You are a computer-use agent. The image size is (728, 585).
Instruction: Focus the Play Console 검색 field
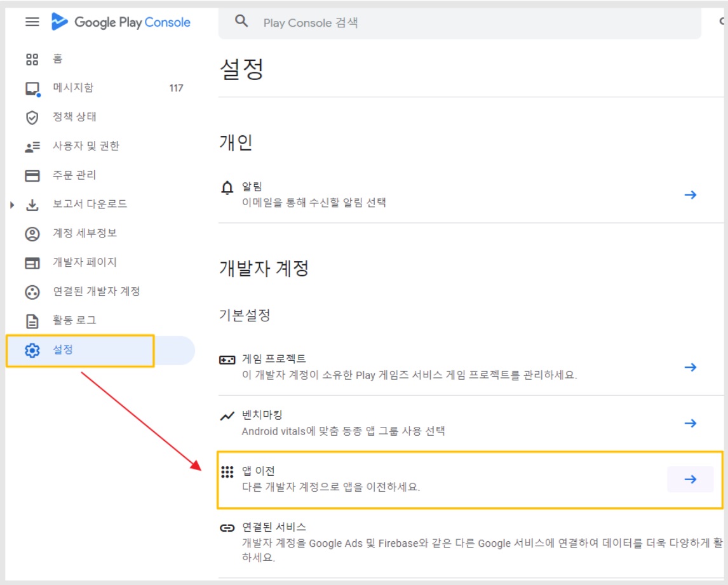coord(460,23)
